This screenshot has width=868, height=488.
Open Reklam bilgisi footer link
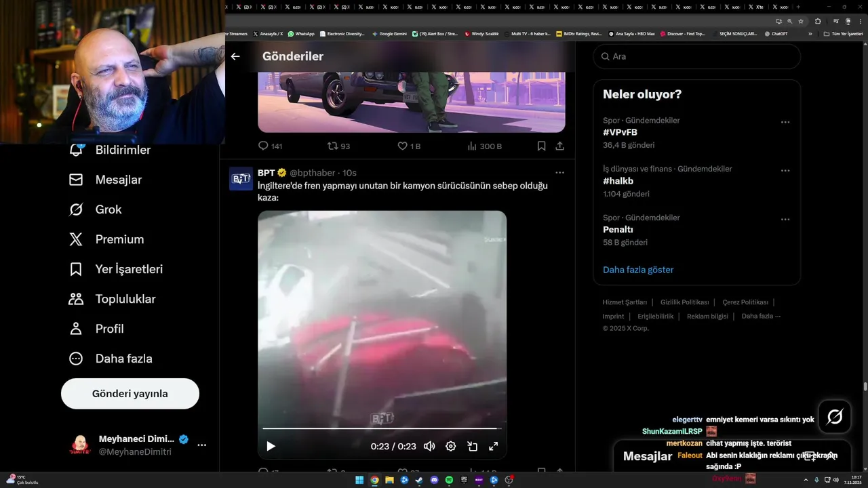click(707, 317)
